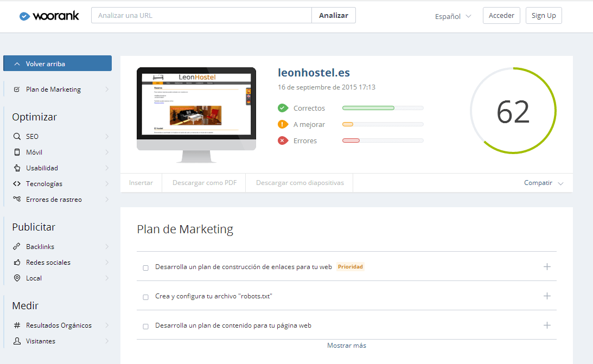Viewport: 593px width, 364px height.
Task: Tick the robots.txt task checkbox
Action: [x=145, y=297]
